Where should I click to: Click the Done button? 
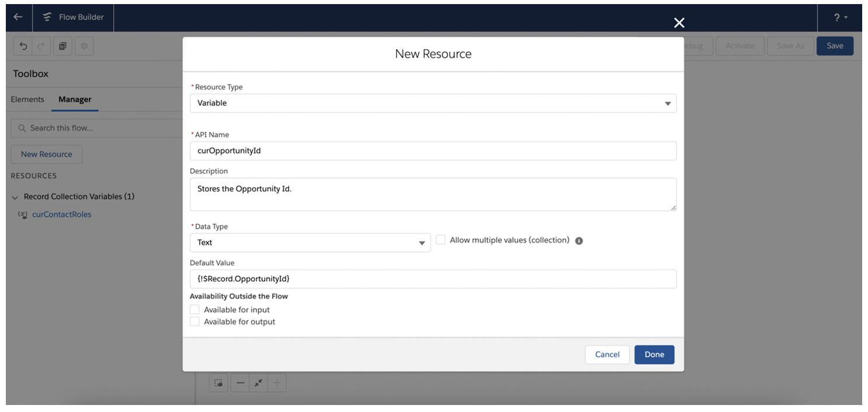pyautogui.click(x=654, y=355)
